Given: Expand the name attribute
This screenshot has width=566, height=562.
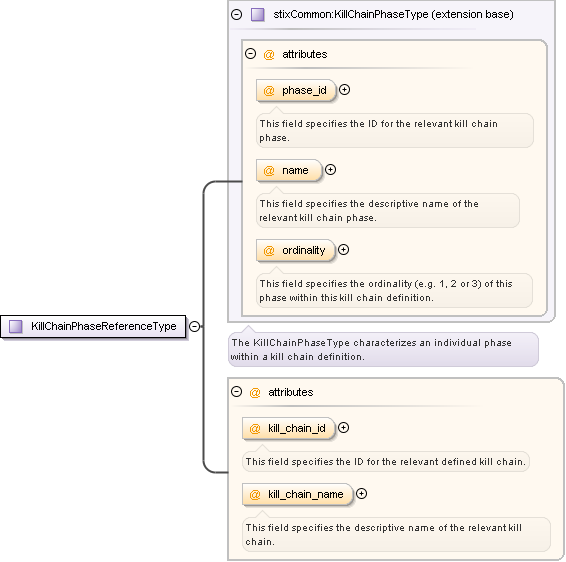Looking at the screenshot, I should point(330,170).
